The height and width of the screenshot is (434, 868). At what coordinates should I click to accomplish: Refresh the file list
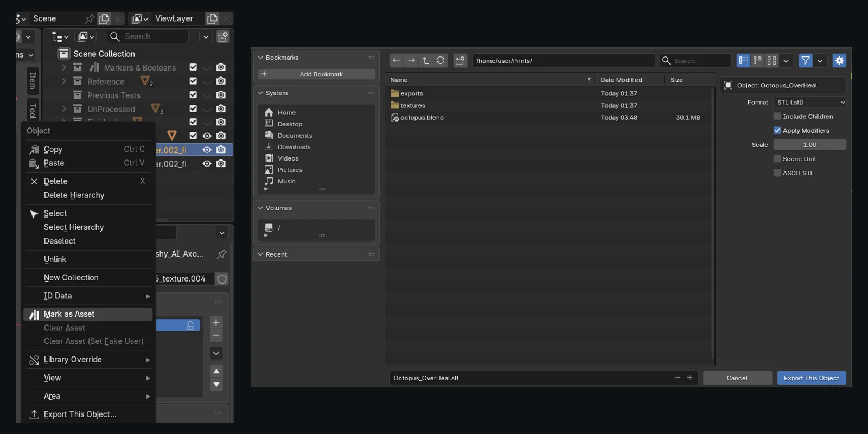(441, 61)
